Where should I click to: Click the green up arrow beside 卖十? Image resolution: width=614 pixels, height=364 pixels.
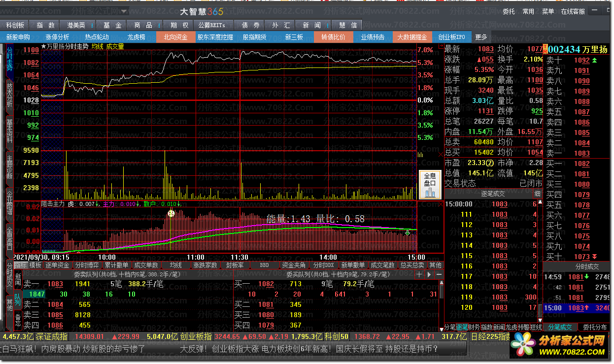(x=594, y=60)
